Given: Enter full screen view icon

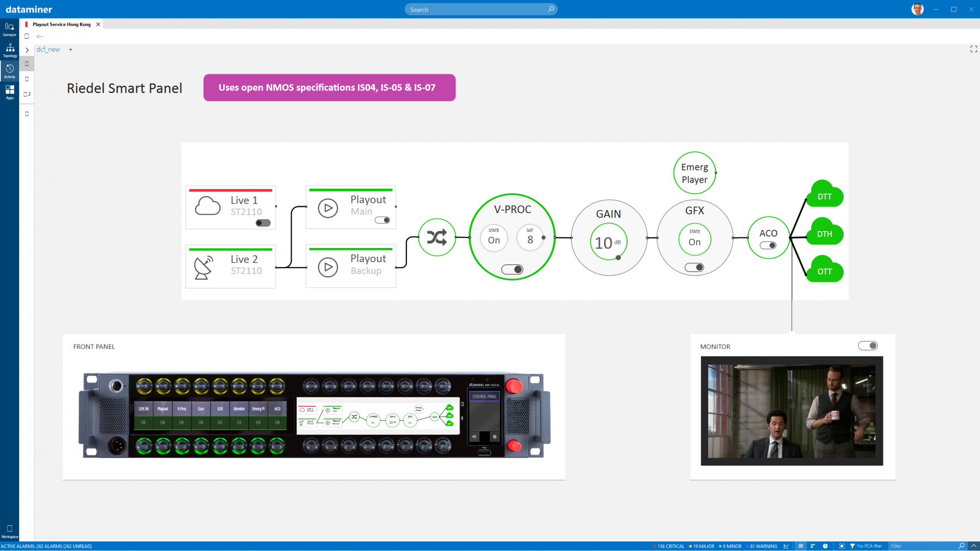Looking at the screenshot, I should tap(973, 49).
